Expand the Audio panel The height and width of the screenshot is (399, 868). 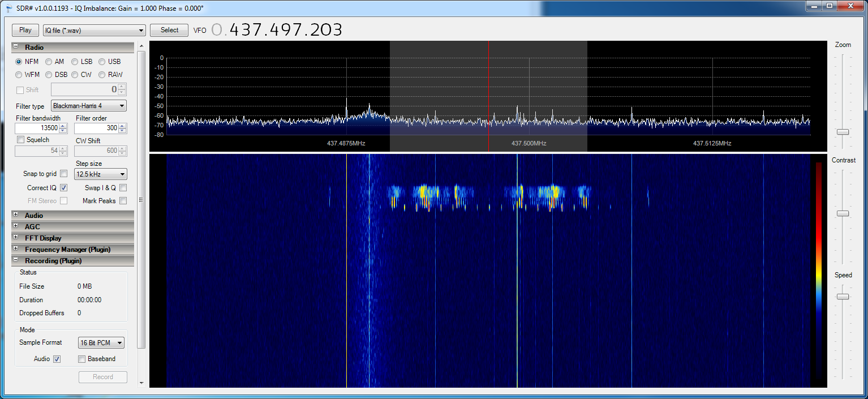click(16, 215)
